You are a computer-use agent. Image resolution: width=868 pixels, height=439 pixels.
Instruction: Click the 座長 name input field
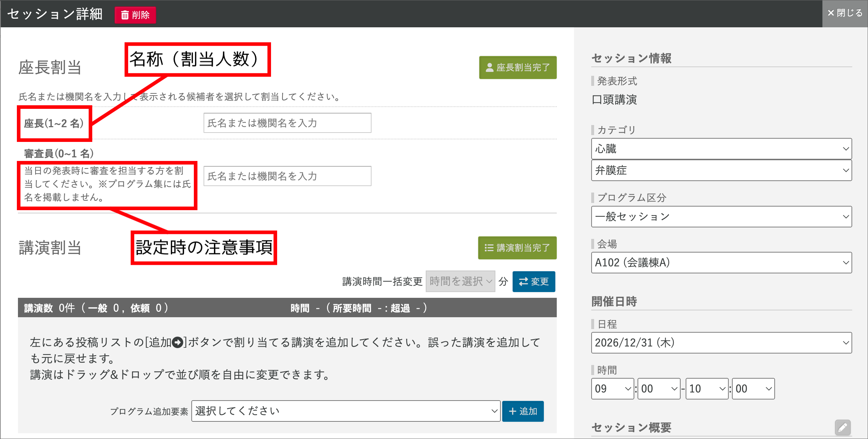pos(287,123)
